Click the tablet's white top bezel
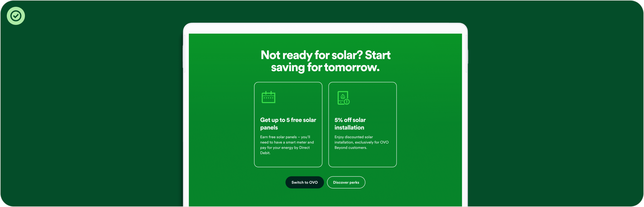 coord(325,29)
